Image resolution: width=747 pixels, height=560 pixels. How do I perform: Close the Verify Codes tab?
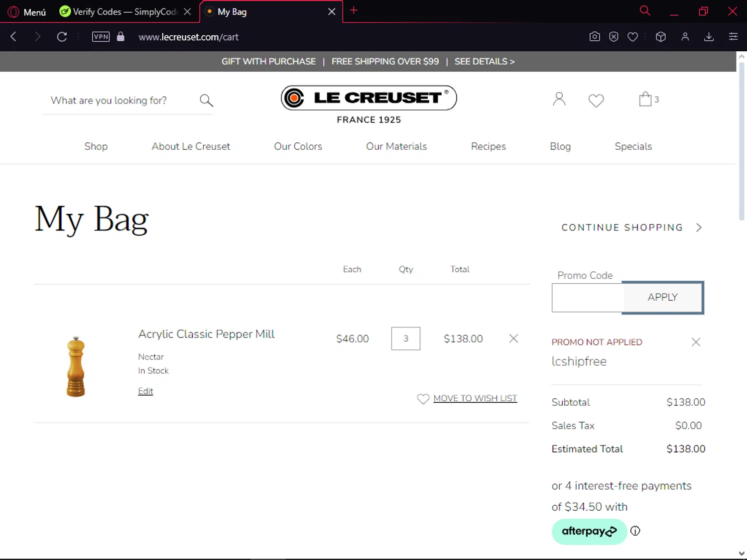click(187, 11)
